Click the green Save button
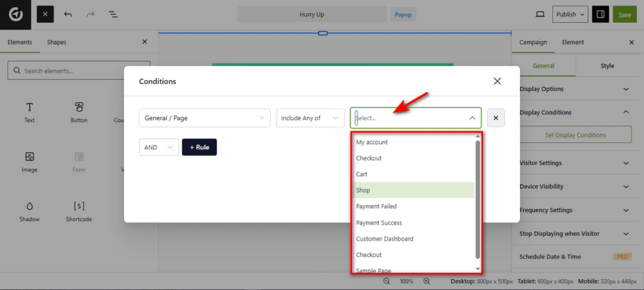The image size is (644, 290). 625,14
